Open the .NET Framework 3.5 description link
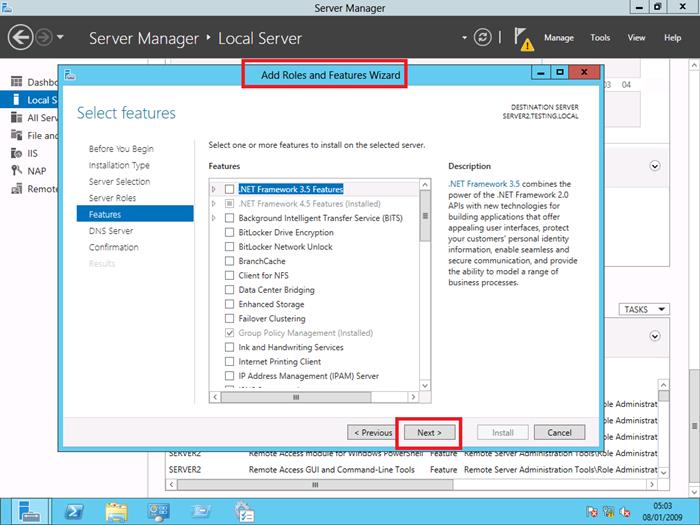 coord(484,184)
